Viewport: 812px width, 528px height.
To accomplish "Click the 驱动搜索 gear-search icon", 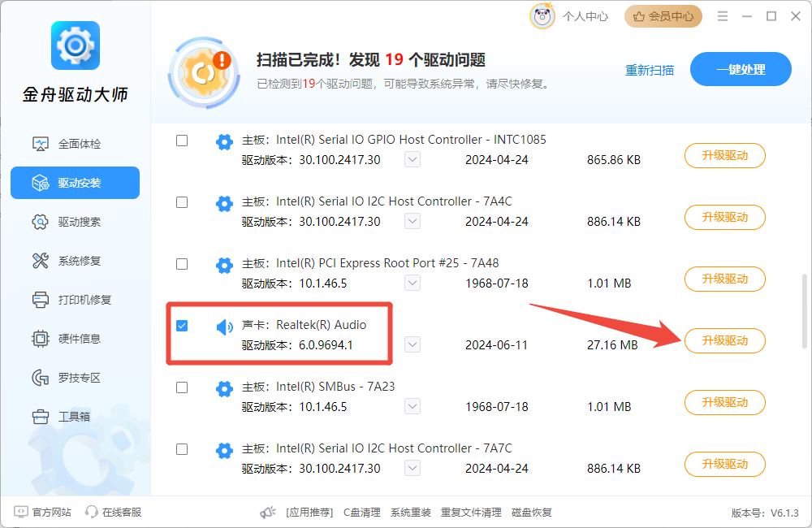I will point(41,222).
